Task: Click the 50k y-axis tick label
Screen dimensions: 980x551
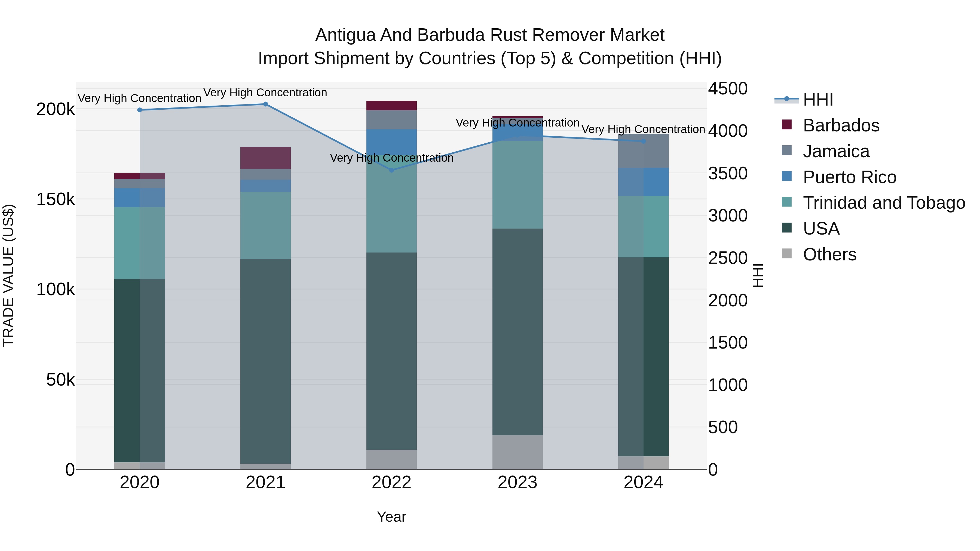Action: click(x=60, y=380)
